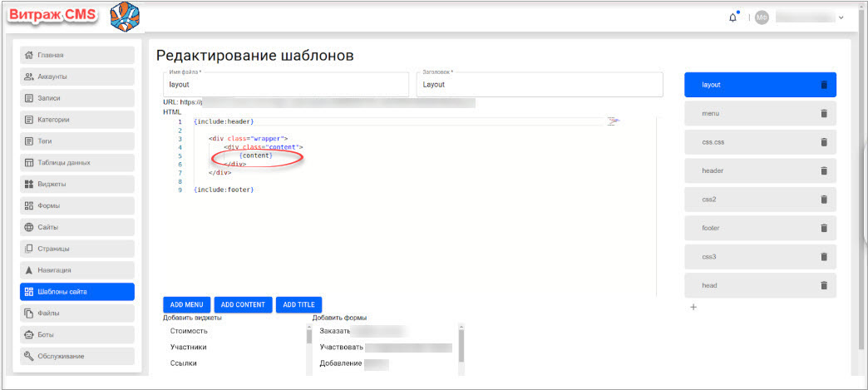The height and width of the screenshot is (390, 868).
Task: Select the footer template
Action: click(760, 228)
